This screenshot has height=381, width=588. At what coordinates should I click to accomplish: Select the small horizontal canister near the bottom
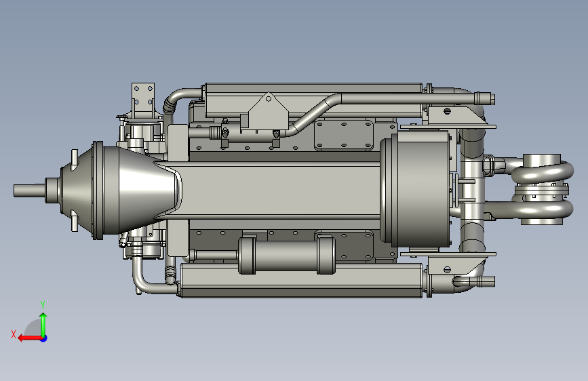coord(286,256)
